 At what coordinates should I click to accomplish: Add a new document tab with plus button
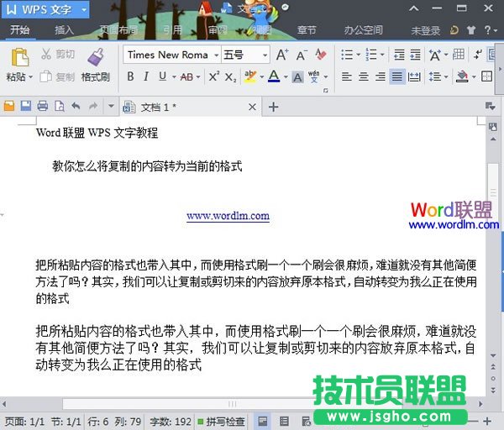pyautogui.click(x=273, y=107)
